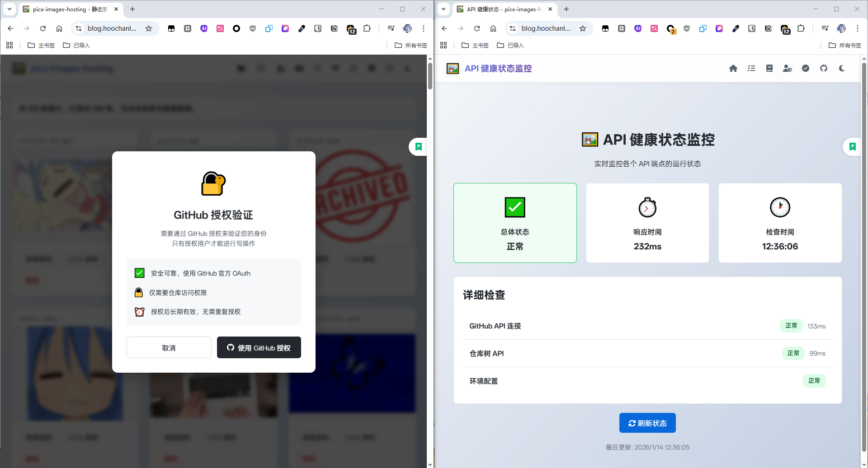Open the GitHub icon in API monitor header

[x=824, y=68]
